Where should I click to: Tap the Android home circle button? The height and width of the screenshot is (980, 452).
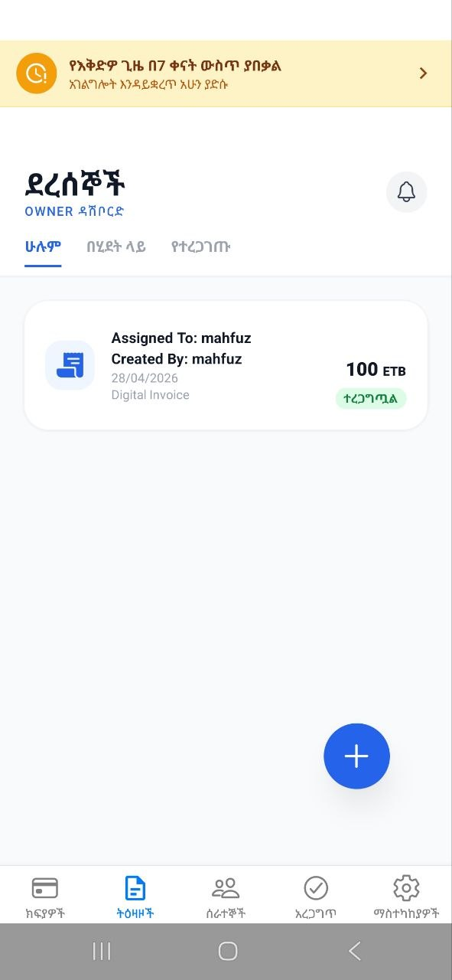pos(226,950)
